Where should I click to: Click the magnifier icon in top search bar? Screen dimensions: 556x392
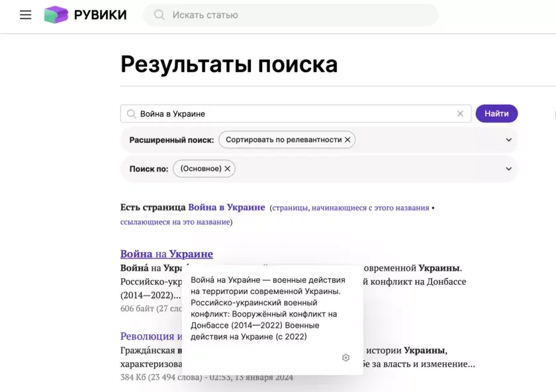pyautogui.click(x=159, y=15)
